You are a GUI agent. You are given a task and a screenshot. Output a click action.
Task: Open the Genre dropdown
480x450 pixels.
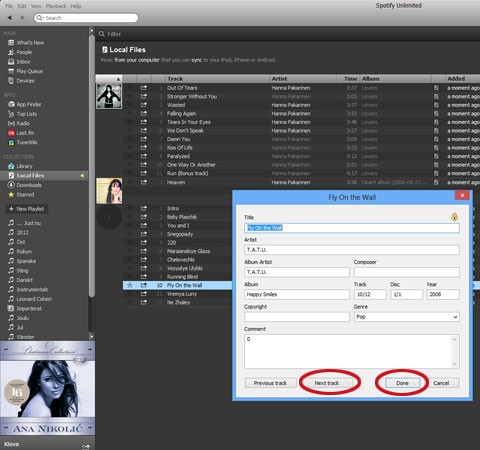pyautogui.click(x=407, y=317)
